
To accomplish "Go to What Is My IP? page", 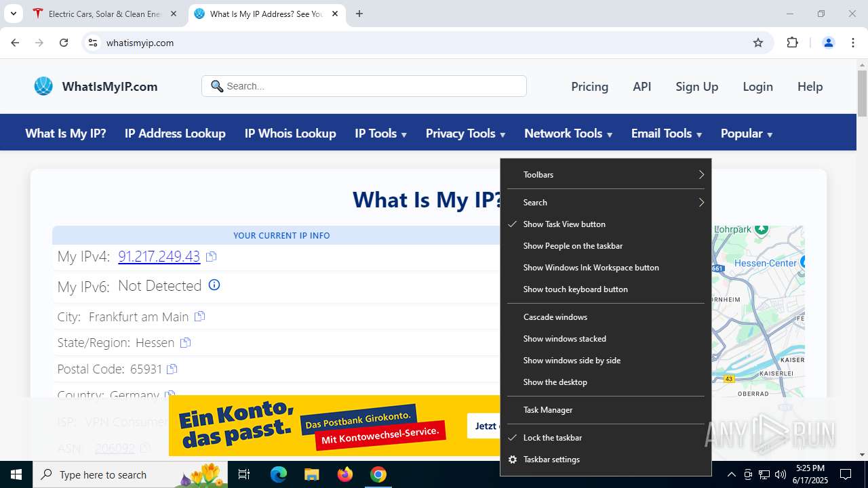I will point(66,134).
